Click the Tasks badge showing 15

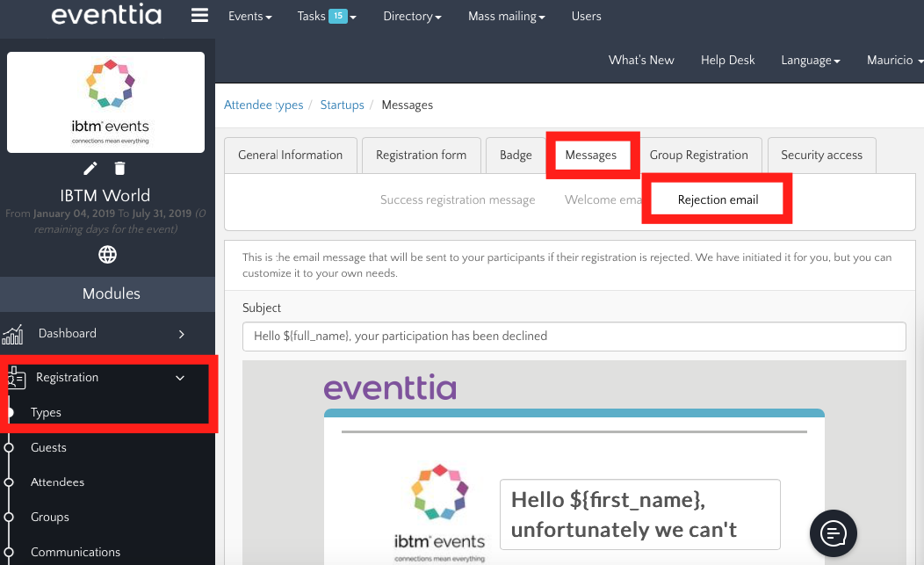point(337,16)
